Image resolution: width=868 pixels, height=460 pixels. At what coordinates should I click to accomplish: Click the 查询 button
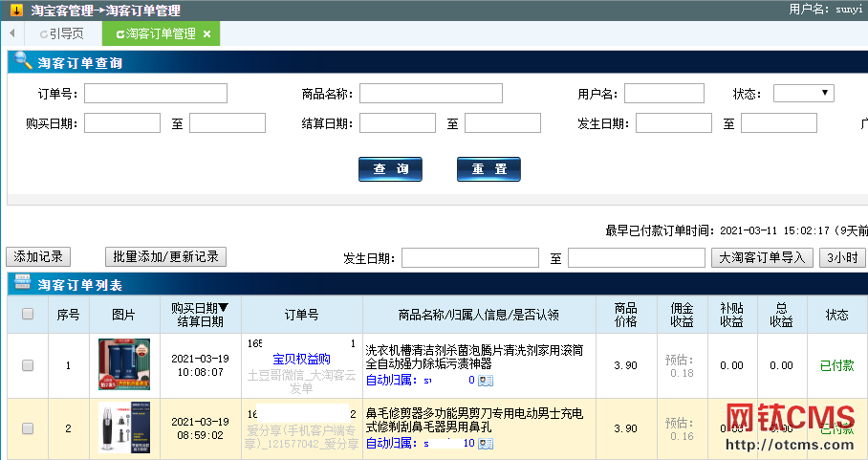(390, 169)
